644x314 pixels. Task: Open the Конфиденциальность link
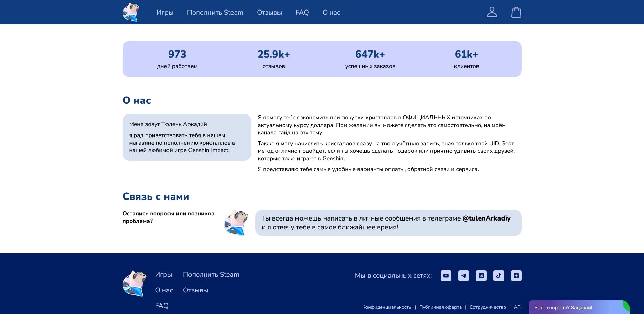coord(386,307)
